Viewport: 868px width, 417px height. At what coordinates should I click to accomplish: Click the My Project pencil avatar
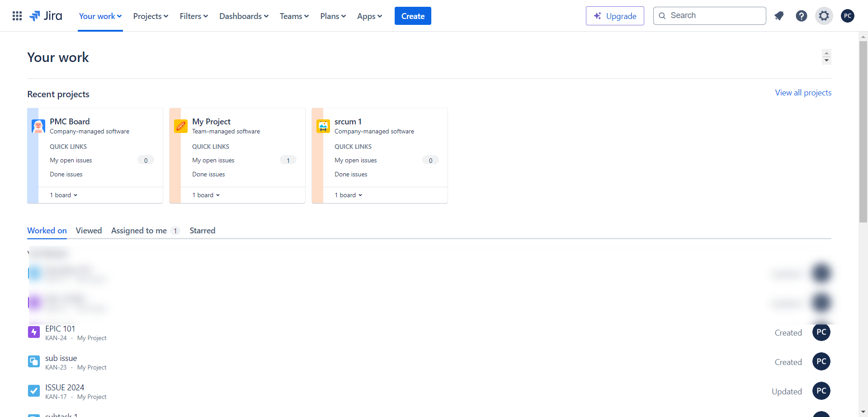[x=181, y=126]
